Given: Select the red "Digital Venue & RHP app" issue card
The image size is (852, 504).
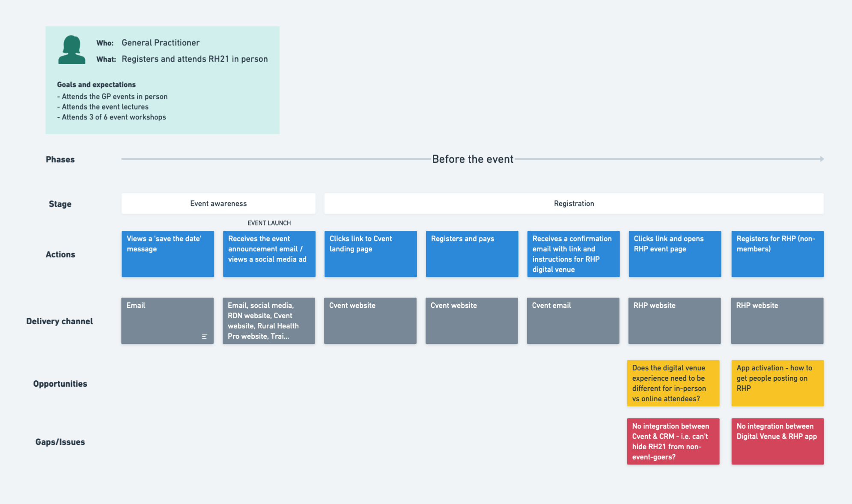Looking at the screenshot, I should tap(777, 441).
